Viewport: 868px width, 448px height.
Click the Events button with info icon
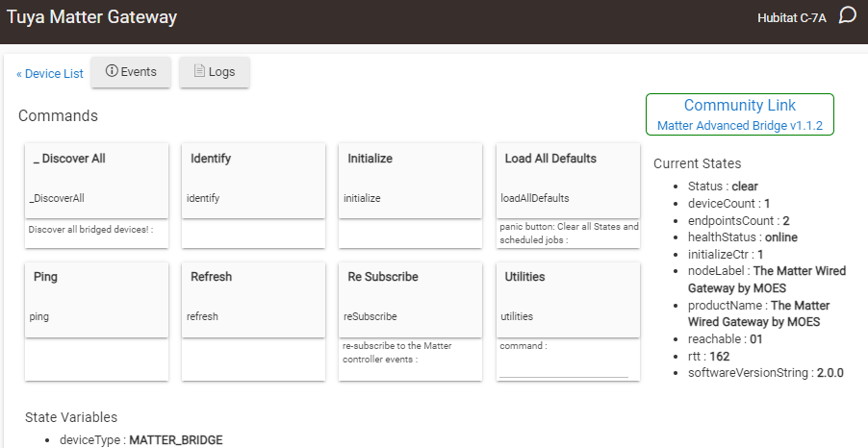131,72
